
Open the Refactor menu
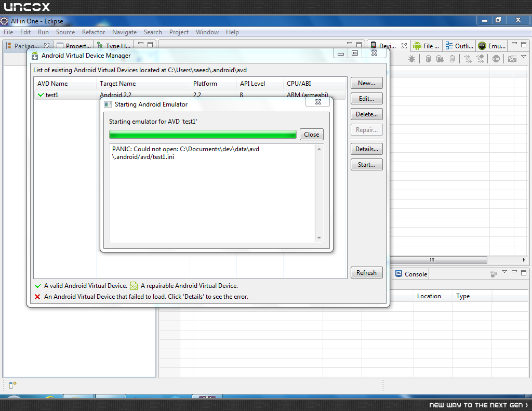(x=94, y=32)
